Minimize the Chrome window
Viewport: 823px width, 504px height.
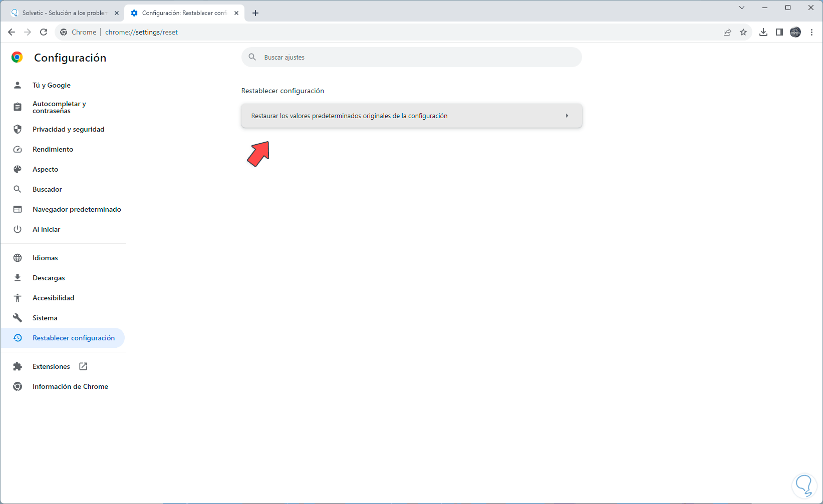765,8
